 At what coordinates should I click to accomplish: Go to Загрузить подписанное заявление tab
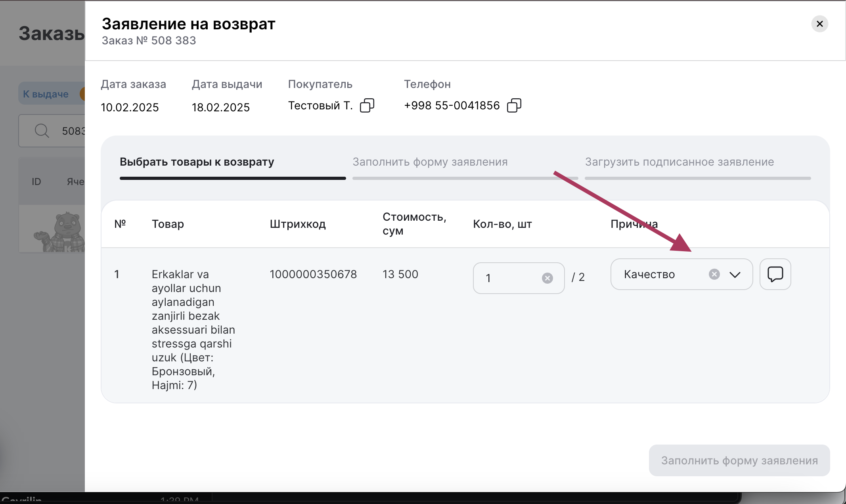[679, 162]
